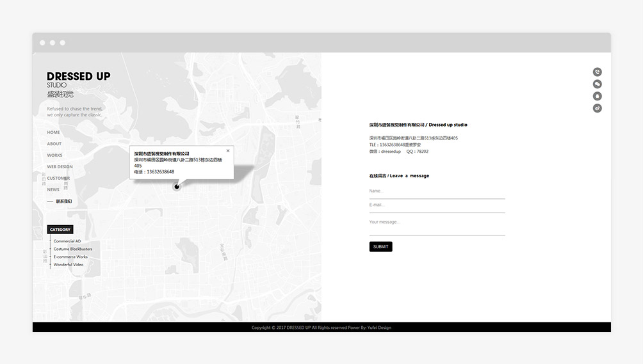Navigate to WORKS section

click(x=54, y=155)
